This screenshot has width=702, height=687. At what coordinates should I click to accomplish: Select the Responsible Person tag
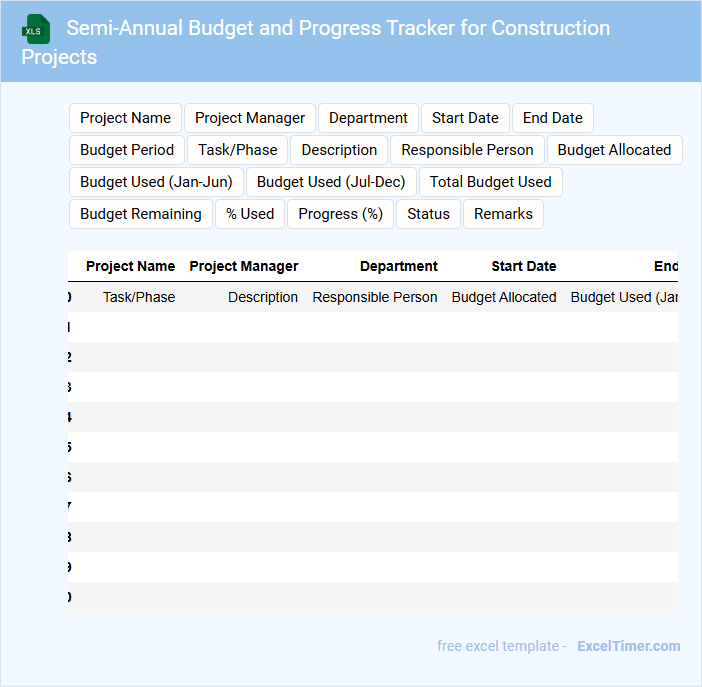(x=467, y=150)
